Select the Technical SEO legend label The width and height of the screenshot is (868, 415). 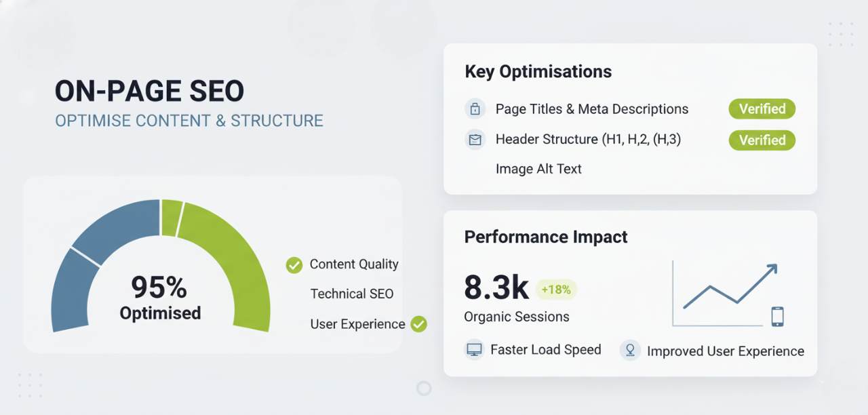[x=351, y=294]
